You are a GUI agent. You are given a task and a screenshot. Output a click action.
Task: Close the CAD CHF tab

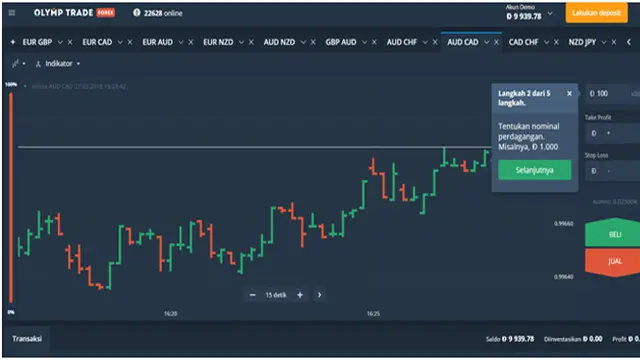pos(556,42)
